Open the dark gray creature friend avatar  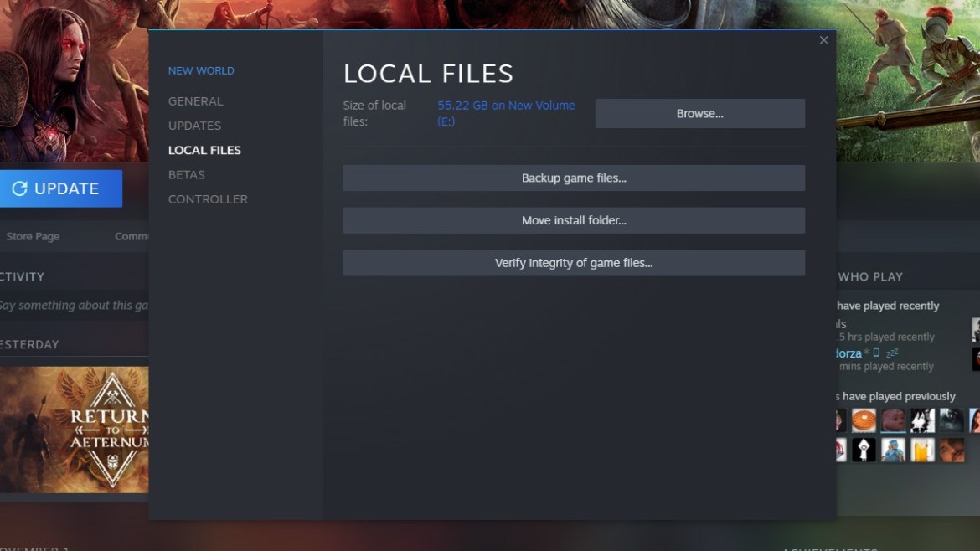pyautogui.click(x=952, y=420)
